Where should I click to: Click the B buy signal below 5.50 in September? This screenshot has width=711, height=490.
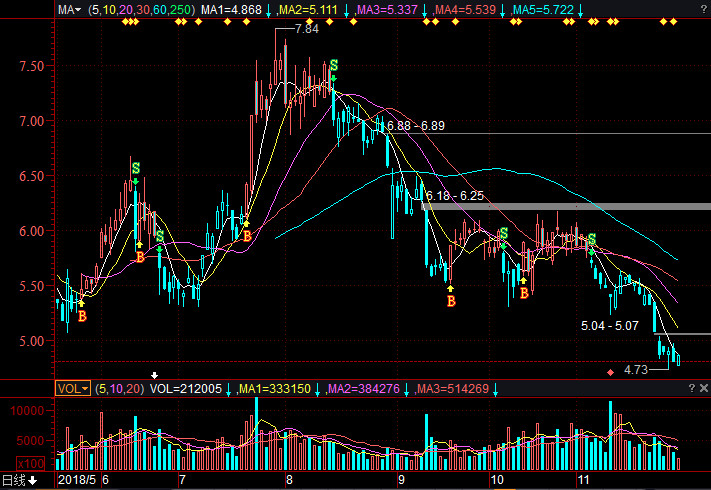pyautogui.click(x=451, y=301)
